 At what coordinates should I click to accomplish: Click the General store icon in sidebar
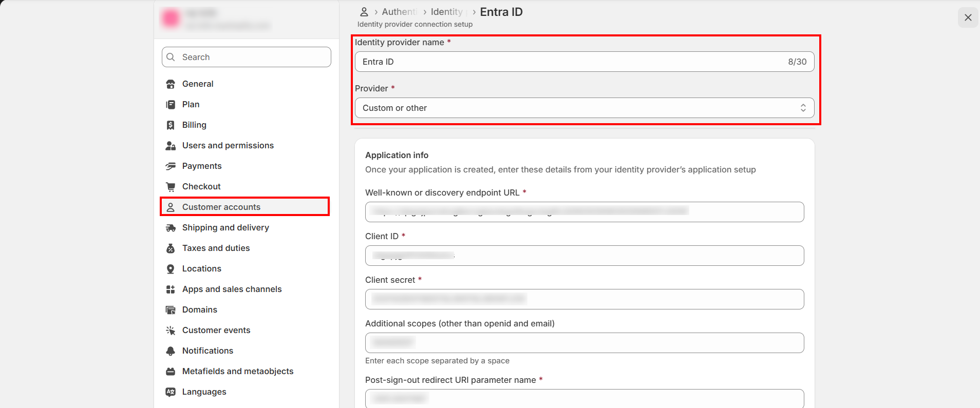(171, 84)
